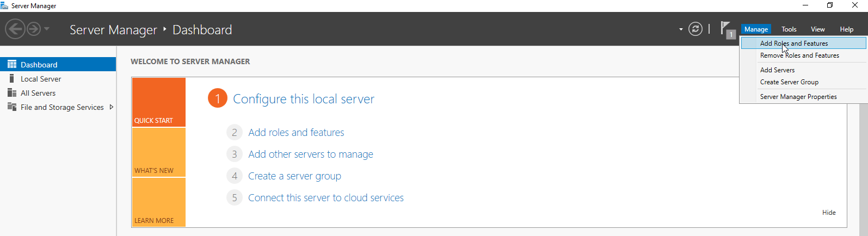This screenshot has height=236, width=868.
Task: Click the Dashboard grid icon
Action: click(x=12, y=64)
